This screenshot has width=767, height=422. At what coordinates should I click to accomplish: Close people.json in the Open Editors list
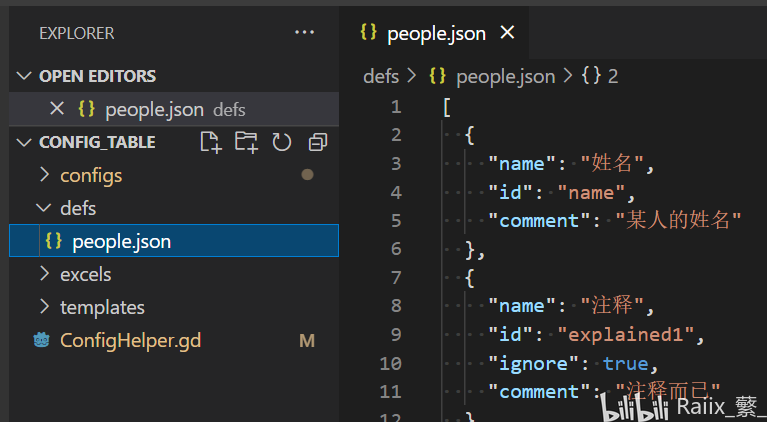(x=57, y=109)
